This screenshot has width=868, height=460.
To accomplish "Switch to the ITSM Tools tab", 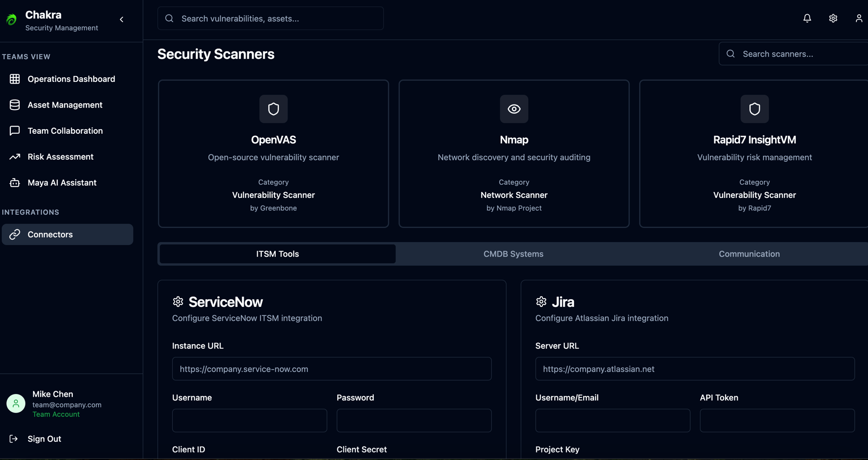I will point(278,254).
